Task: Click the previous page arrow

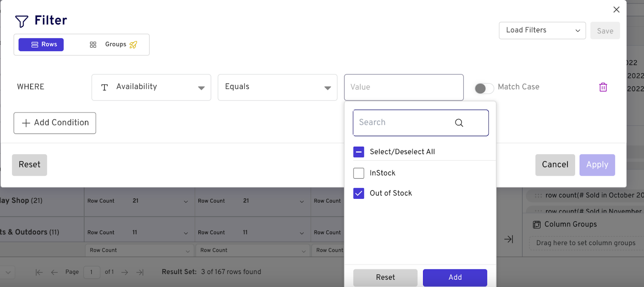Action: pos(54,272)
